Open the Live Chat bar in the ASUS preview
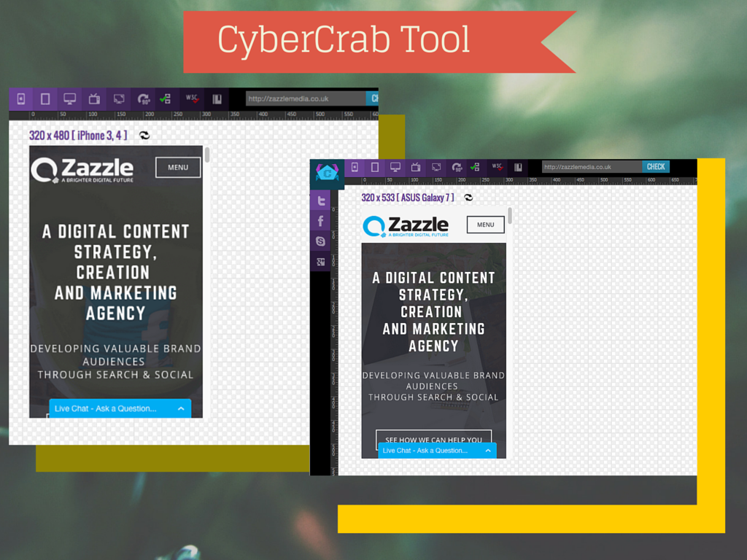 tap(438, 451)
